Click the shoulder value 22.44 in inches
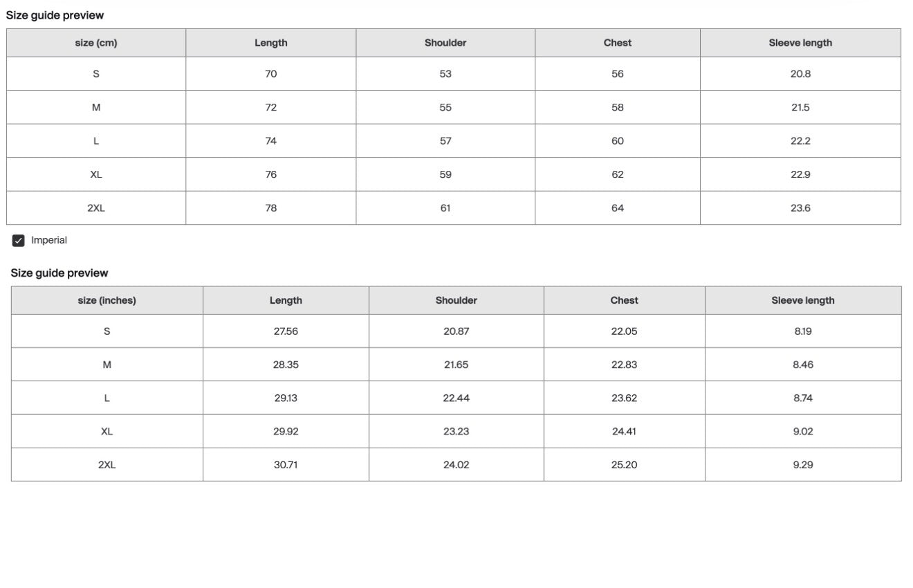The width and height of the screenshot is (913, 588). (456, 398)
